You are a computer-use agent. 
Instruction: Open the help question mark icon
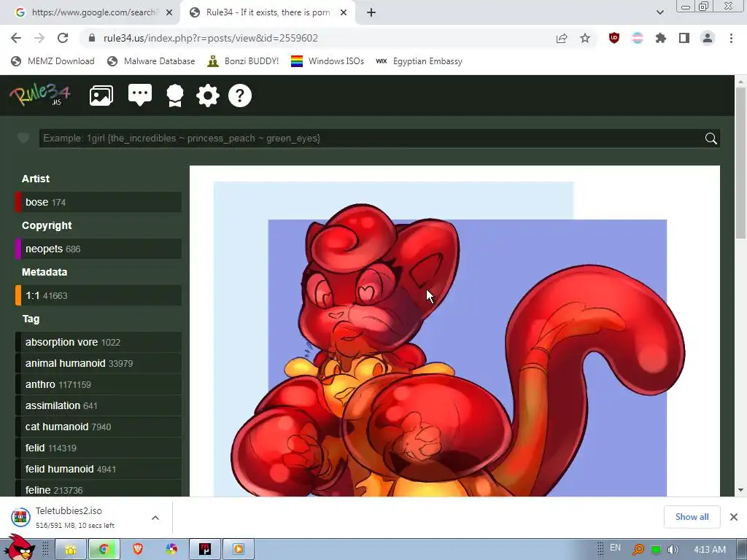(240, 96)
